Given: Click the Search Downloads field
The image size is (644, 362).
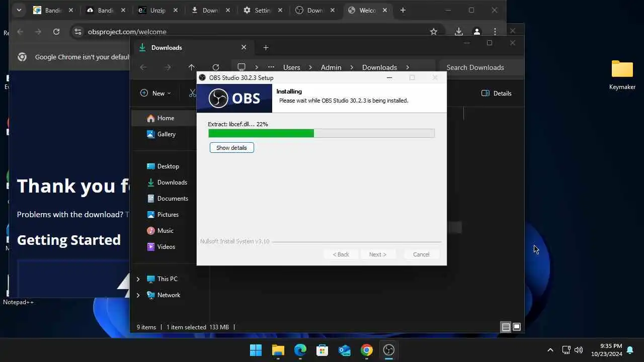Looking at the screenshot, I should click(481, 67).
